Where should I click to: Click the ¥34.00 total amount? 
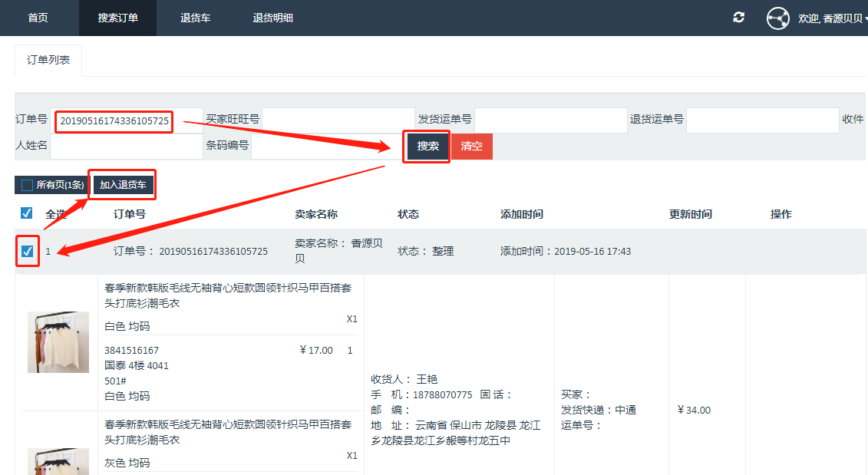click(695, 411)
